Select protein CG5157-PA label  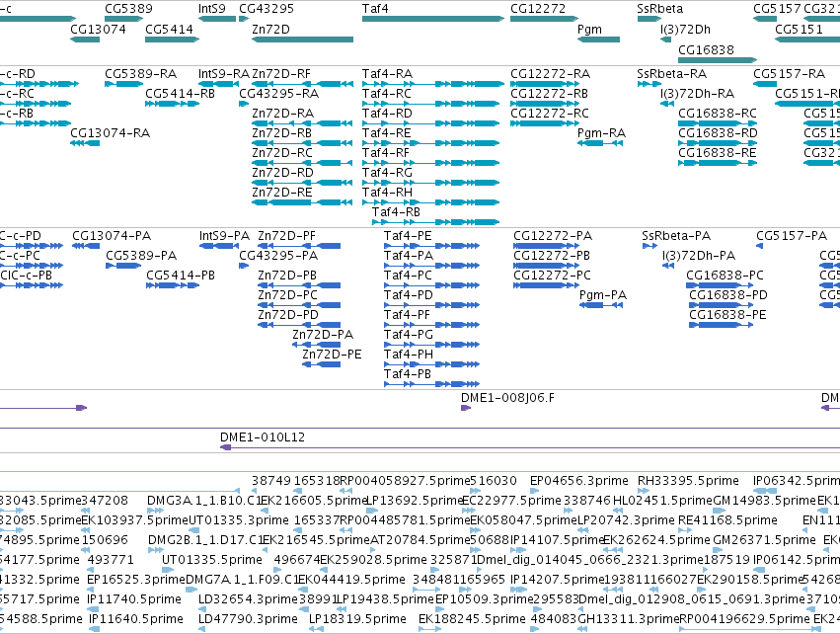(792, 236)
